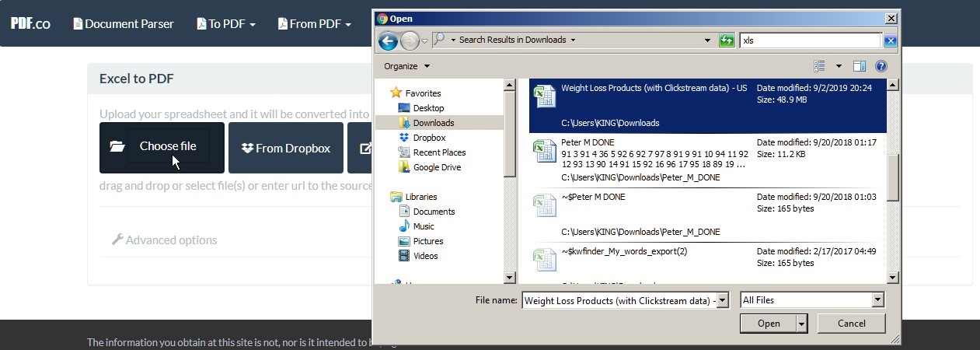Screen dimensions: 980x350
Task: Click navigation pane scroll down arrow
Action: pyautogui.click(x=510, y=278)
